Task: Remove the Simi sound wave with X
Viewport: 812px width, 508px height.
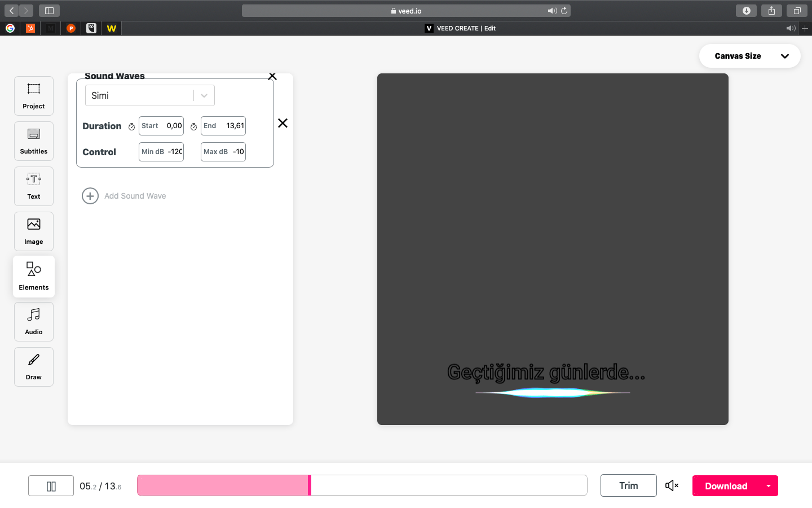Action: [283, 123]
